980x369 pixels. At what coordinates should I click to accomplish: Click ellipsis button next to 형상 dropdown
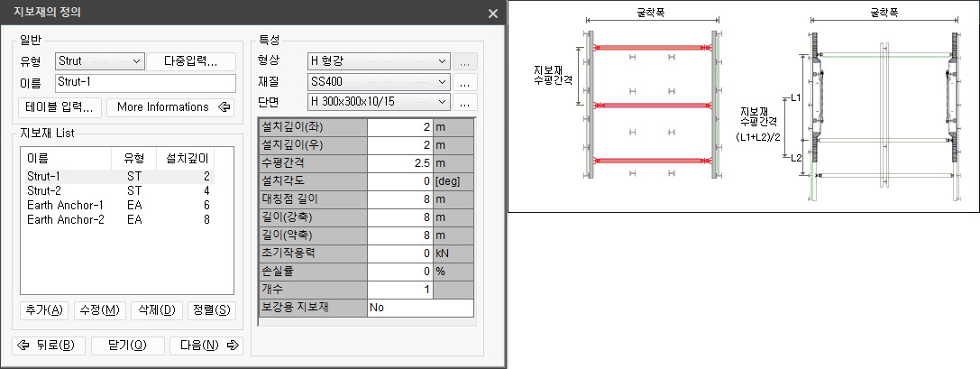pyautogui.click(x=464, y=61)
